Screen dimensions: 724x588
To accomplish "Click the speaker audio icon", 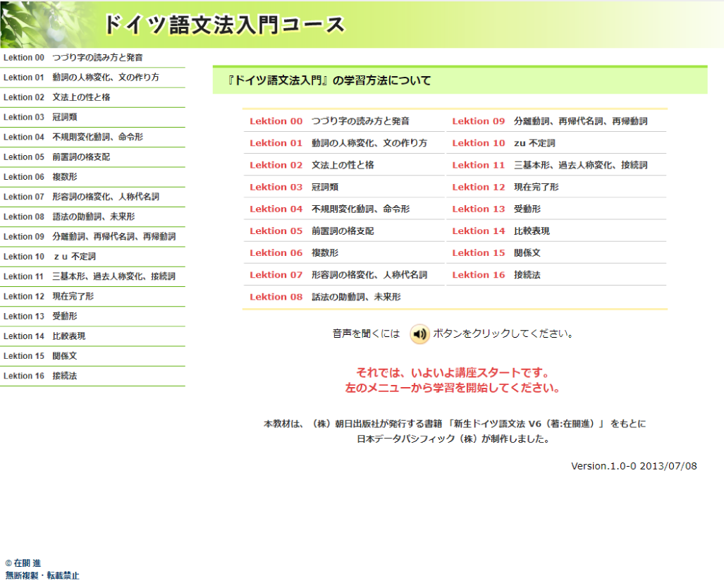I will click(x=419, y=334).
